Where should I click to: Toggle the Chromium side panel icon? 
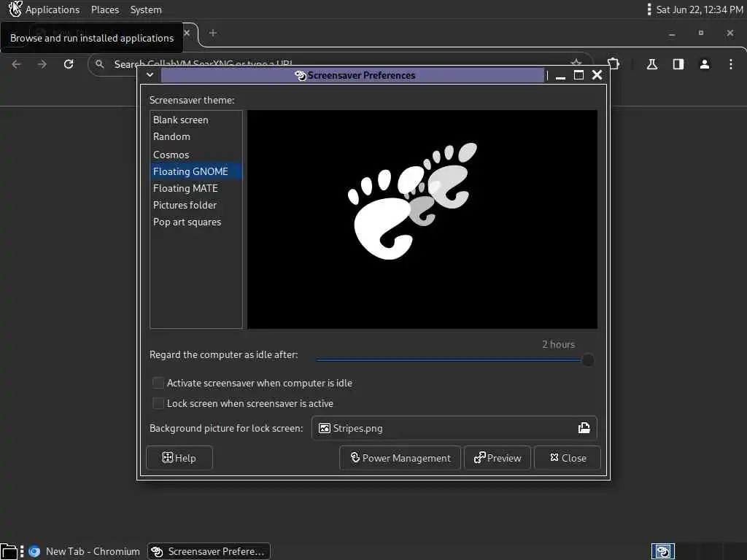[678, 64]
